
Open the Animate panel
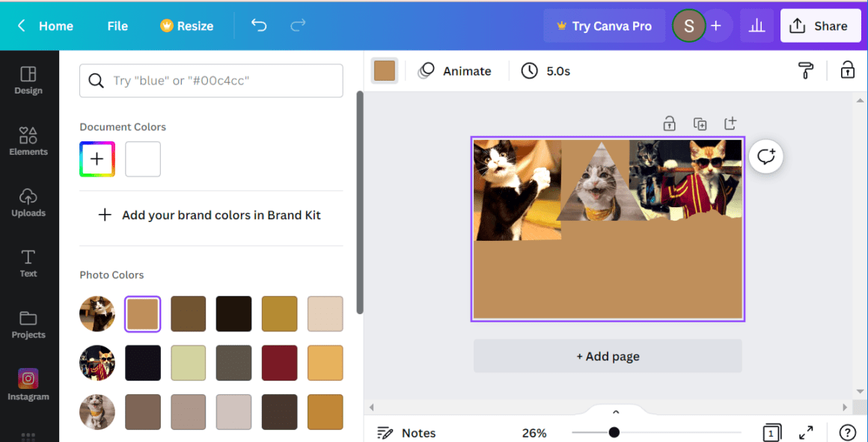(456, 70)
